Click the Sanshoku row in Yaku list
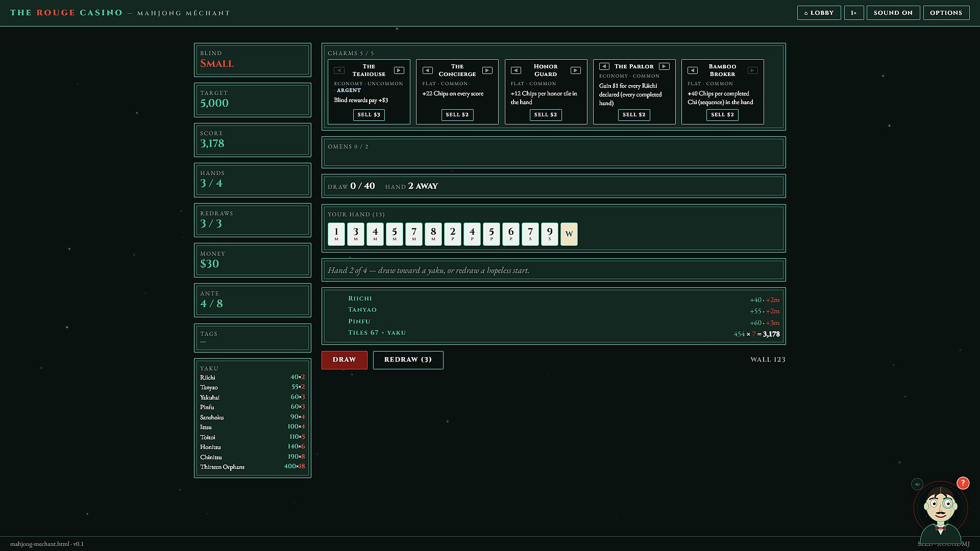980x551 pixels. coord(252,417)
